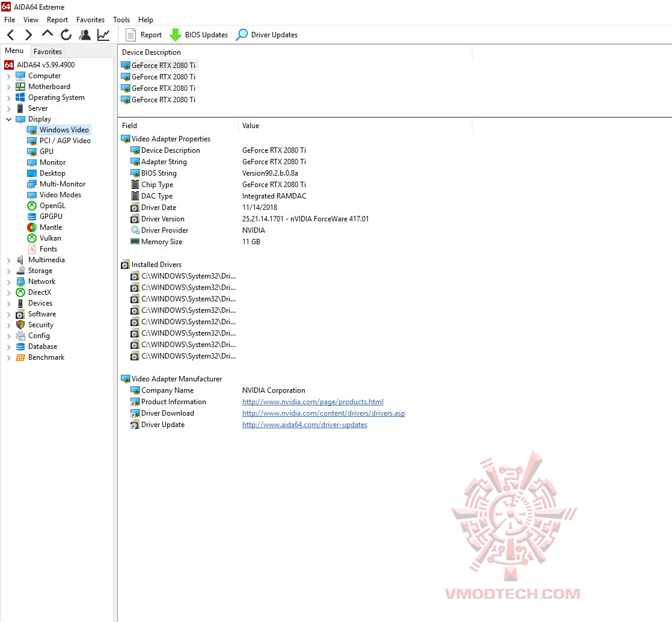The height and width of the screenshot is (622, 672).
Task: Open the View menu
Action: click(31, 20)
